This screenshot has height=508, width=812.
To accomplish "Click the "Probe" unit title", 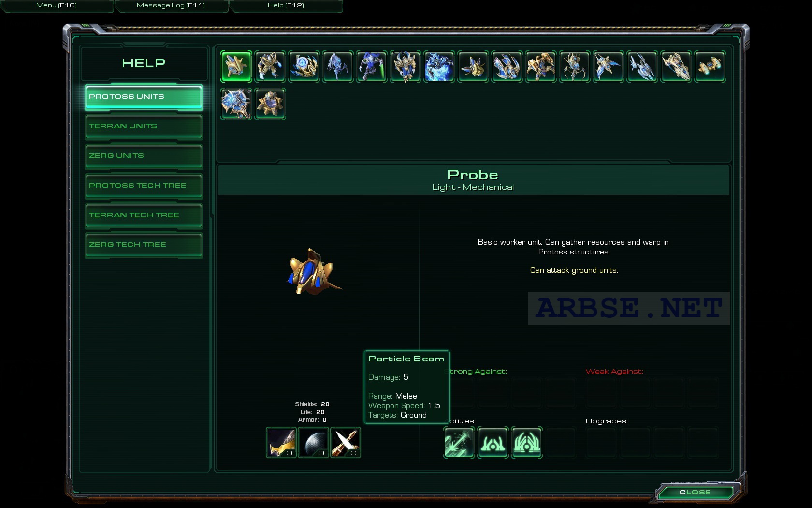I will click(473, 175).
